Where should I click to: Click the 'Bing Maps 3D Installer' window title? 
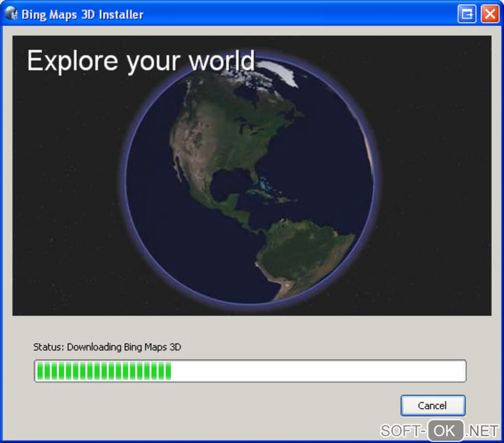(83, 14)
